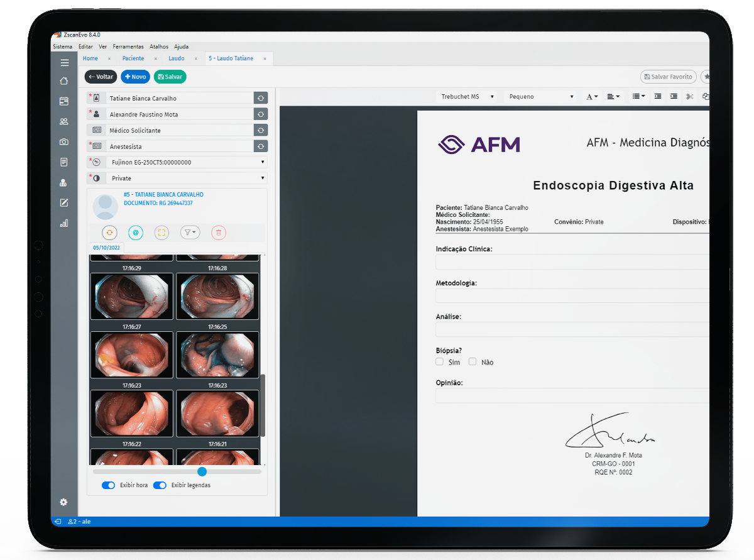The image size is (754, 560).
Task: Open the Trebuchet MS font dropdown
Action: click(x=467, y=97)
